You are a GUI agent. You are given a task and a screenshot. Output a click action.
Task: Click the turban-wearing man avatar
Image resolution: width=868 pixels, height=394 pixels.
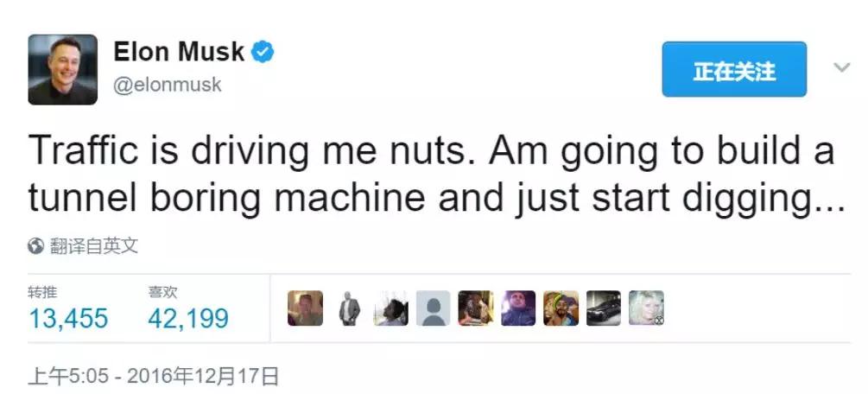click(x=561, y=308)
